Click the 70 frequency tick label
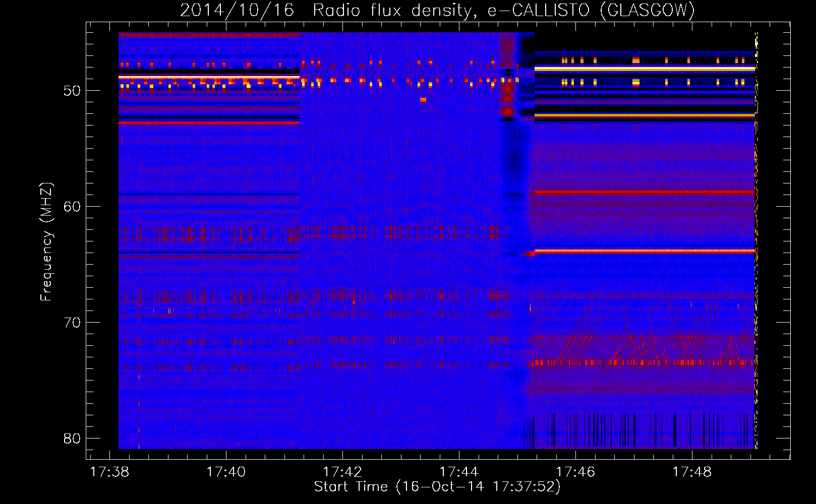The image size is (816, 504). [72, 323]
